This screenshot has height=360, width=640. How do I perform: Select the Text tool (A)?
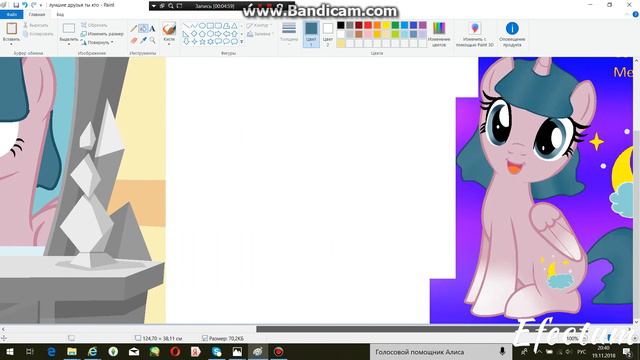click(x=152, y=29)
